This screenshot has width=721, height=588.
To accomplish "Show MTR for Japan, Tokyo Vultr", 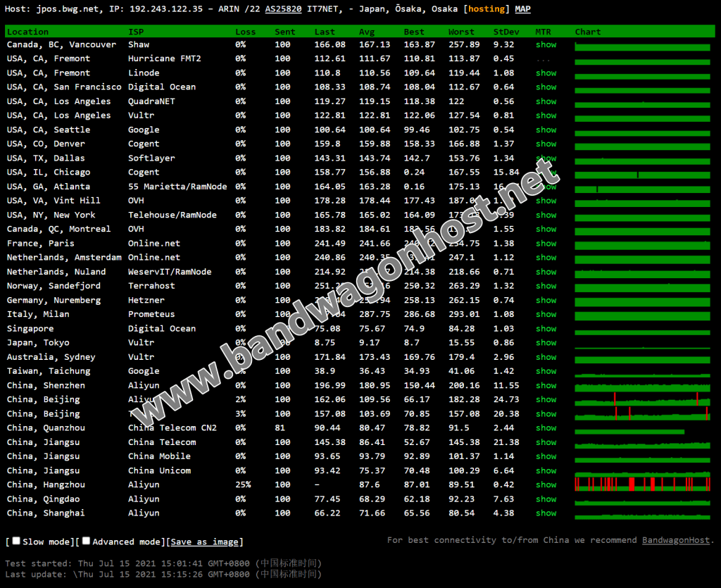I will tap(546, 342).
